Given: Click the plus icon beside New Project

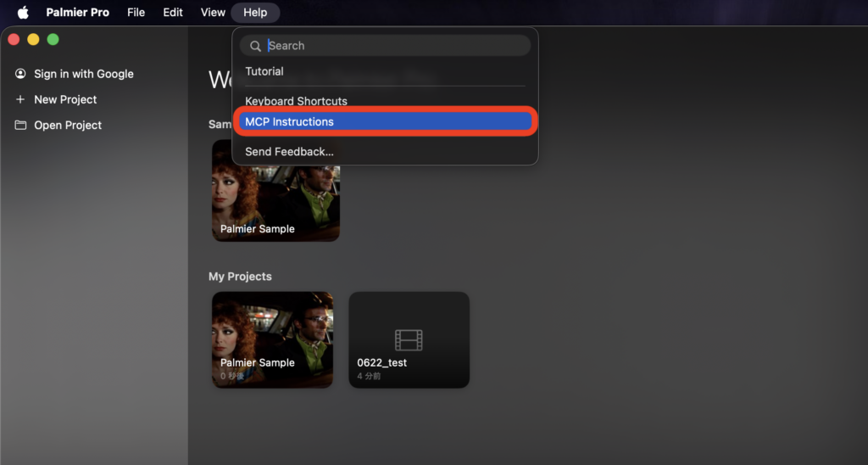Looking at the screenshot, I should point(20,99).
